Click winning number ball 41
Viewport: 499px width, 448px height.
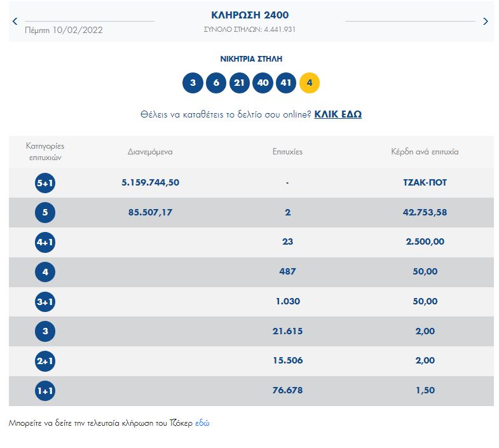pos(286,83)
